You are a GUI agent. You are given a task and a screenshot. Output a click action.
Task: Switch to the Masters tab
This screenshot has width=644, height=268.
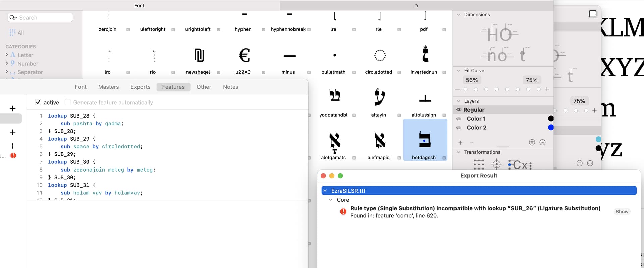pyautogui.click(x=108, y=87)
